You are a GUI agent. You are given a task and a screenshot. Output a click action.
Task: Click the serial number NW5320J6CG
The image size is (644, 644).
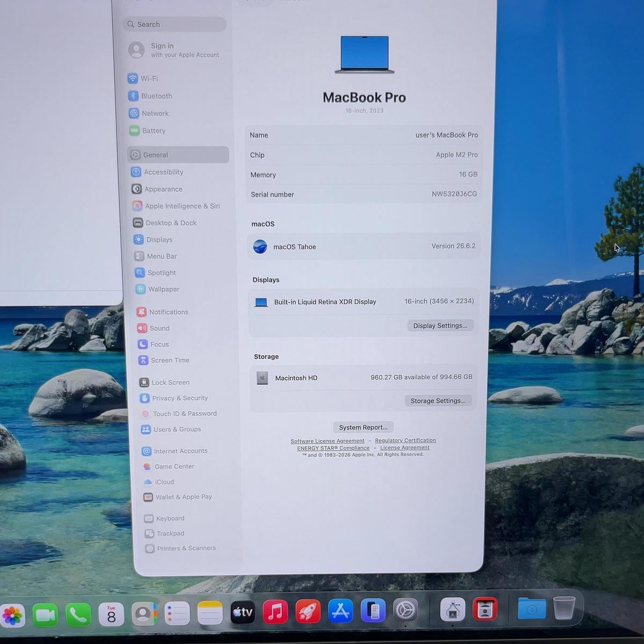(454, 194)
